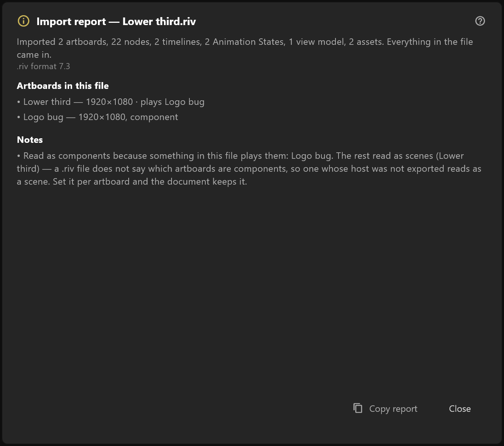Viewport: 504px width, 446px height.
Task: Click the 'Notes' heading
Action: 30,140
